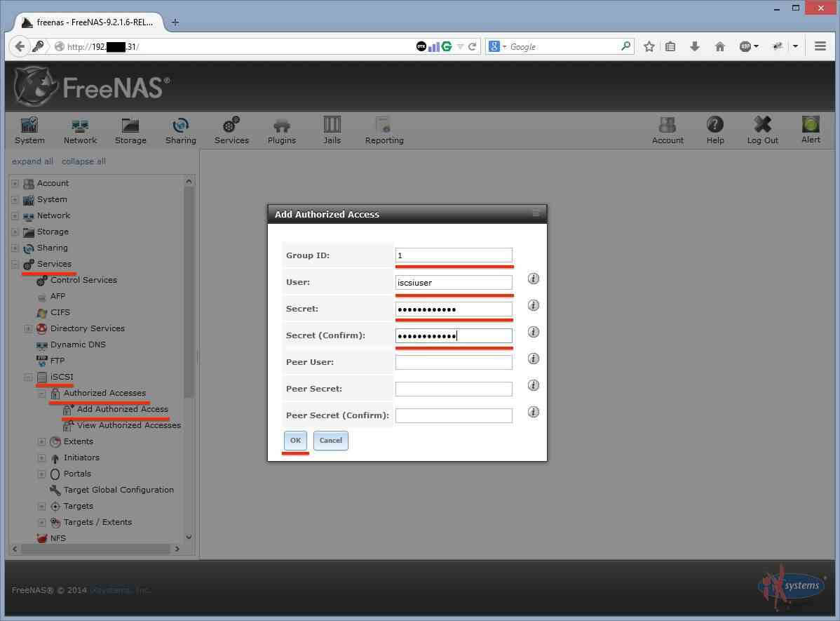Viewport: 840px width, 621px height.
Task: Go to browser home page icon
Action: click(x=720, y=46)
